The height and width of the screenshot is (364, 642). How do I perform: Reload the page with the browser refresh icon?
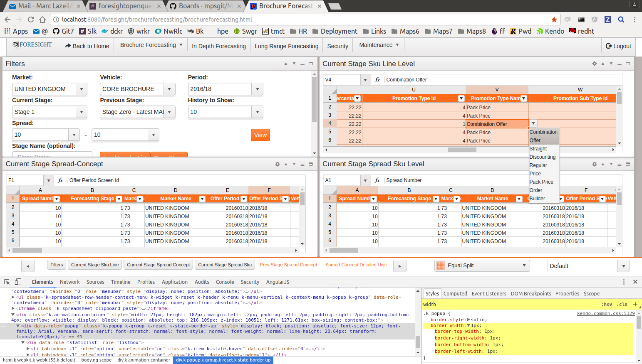click(x=31, y=20)
